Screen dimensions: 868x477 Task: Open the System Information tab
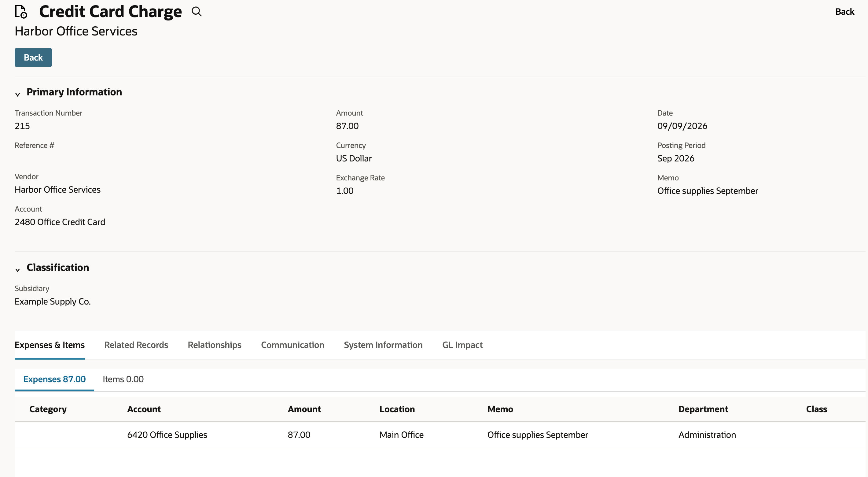click(383, 345)
